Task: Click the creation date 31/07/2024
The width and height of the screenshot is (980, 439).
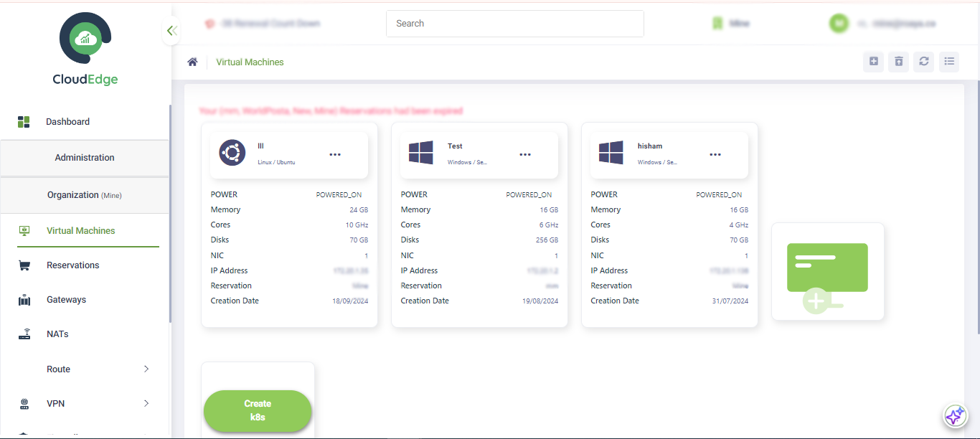Action: [730, 301]
